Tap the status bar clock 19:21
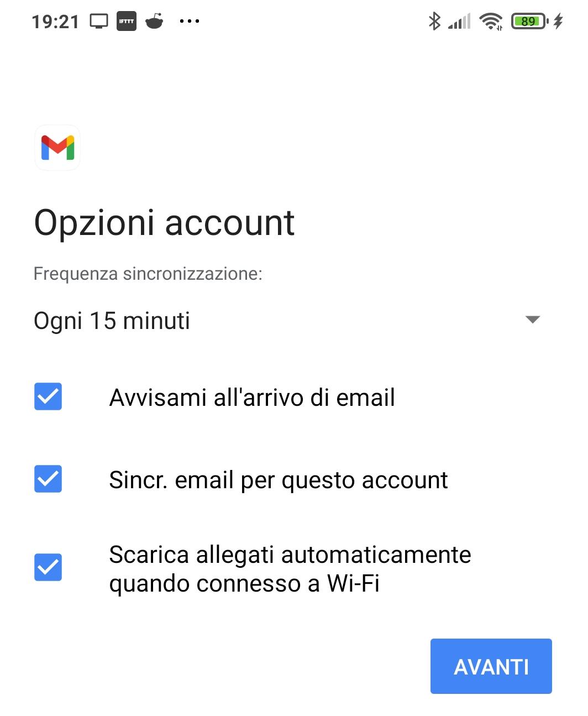The image size is (588, 716). (56, 22)
